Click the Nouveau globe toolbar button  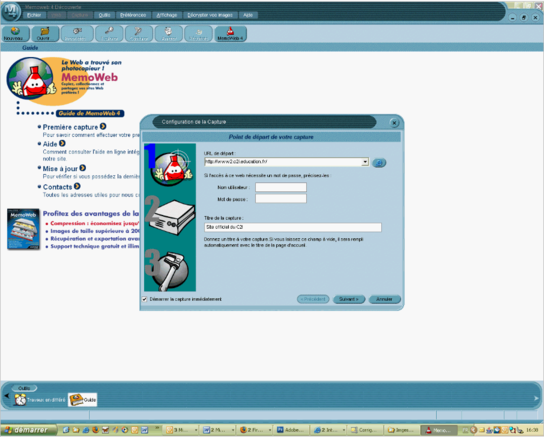click(15, 34)
